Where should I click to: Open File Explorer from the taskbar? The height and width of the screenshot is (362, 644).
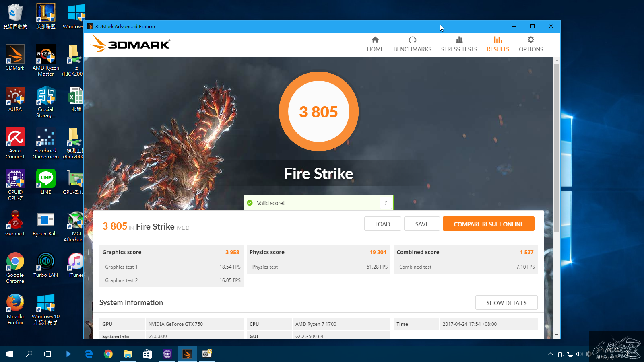(128, 354)
